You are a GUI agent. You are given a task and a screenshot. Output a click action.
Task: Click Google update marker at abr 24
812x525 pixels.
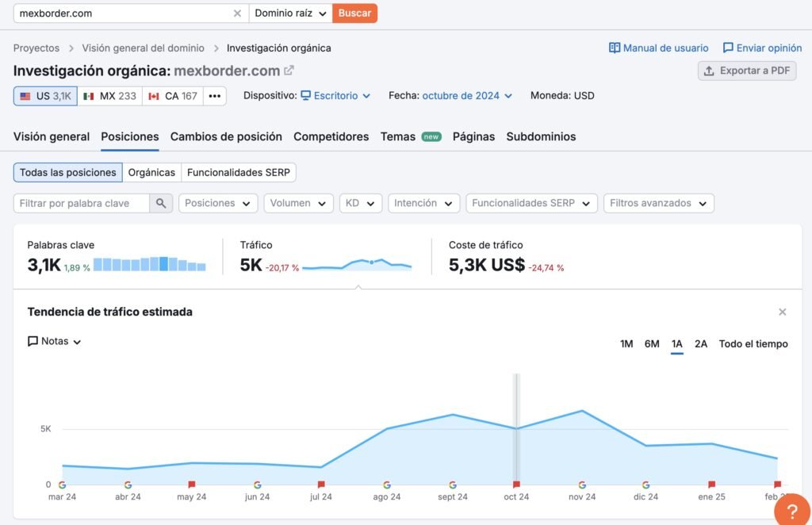coord(128,485)
